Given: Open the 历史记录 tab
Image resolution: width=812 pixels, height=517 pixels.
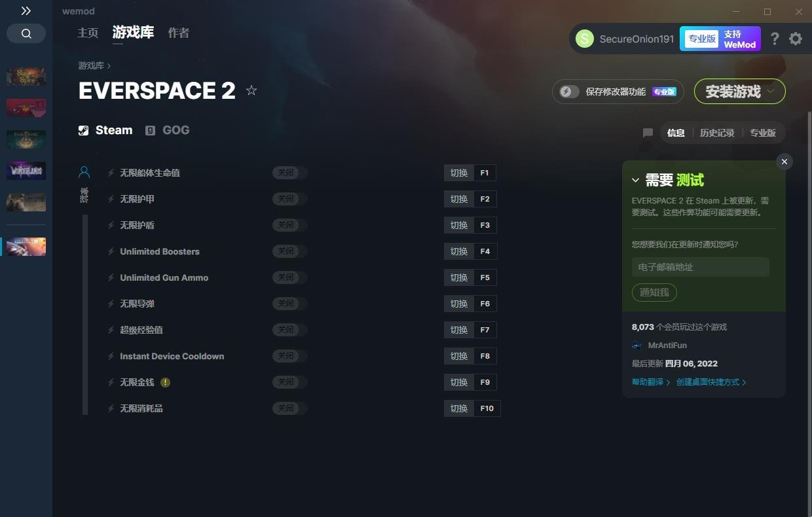Looking at the screenshot, I should (717, 133).
